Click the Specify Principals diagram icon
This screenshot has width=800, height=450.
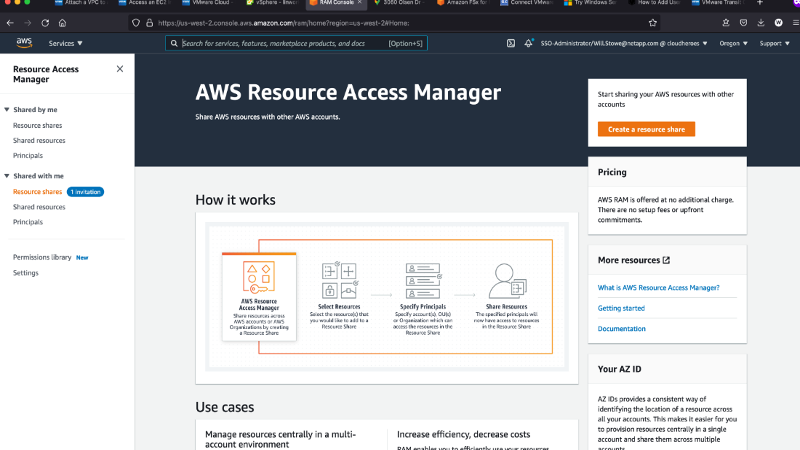point(423,281)
